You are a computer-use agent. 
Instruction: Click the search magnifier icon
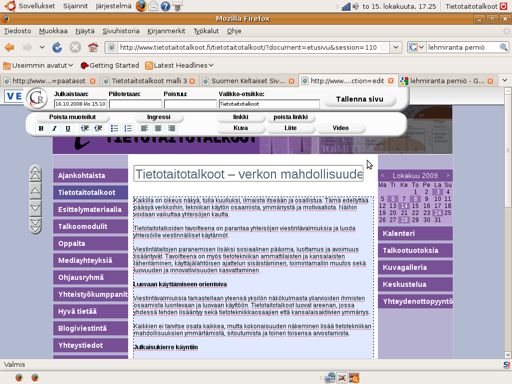click(x=503, y=47)
